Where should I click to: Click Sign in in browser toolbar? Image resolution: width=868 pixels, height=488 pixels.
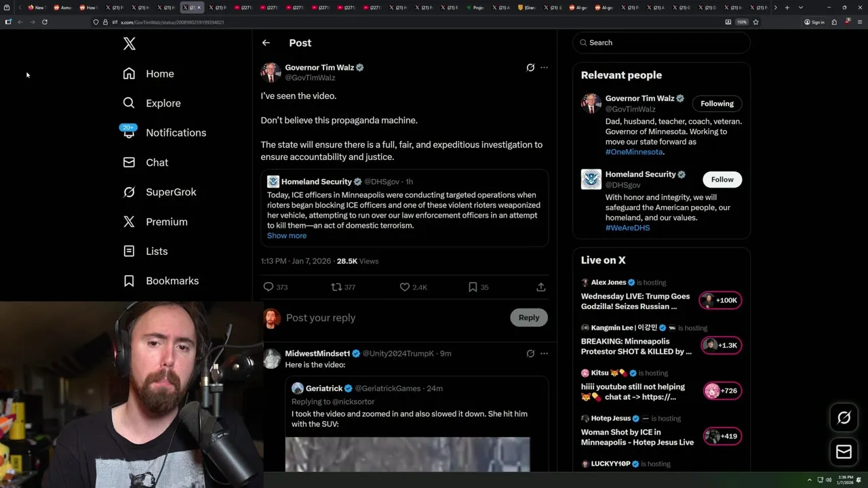point(814,22)
